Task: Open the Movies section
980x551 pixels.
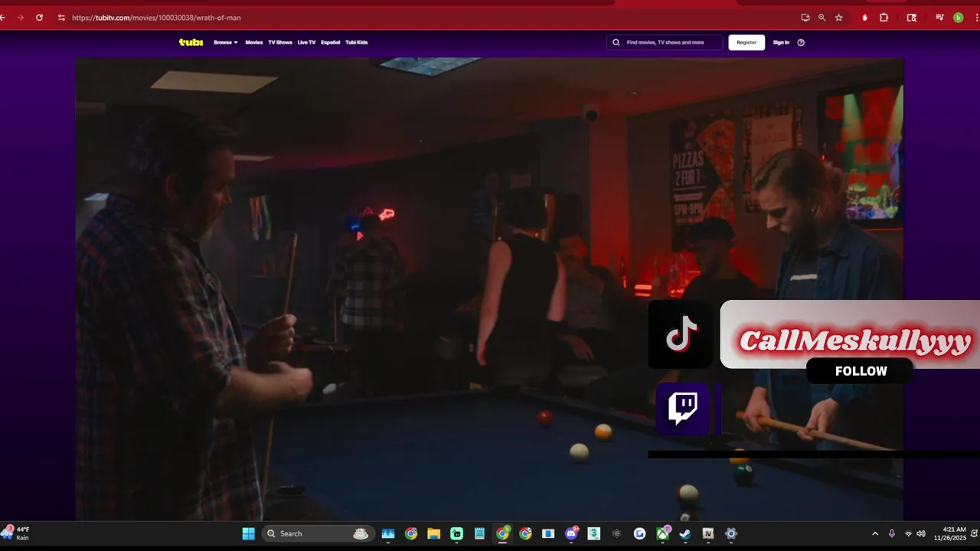Action: [253, 42]
